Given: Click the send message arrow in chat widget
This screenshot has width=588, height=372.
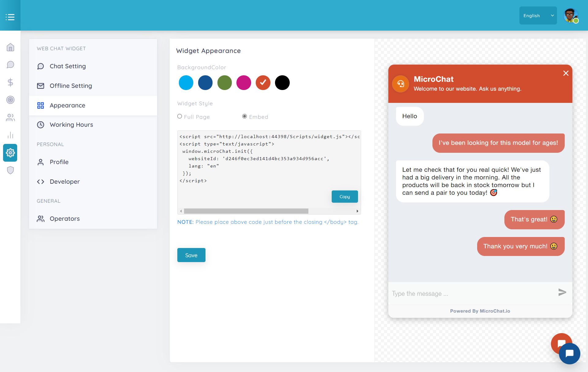Looking at the screenshot, I should click(562, 292).
